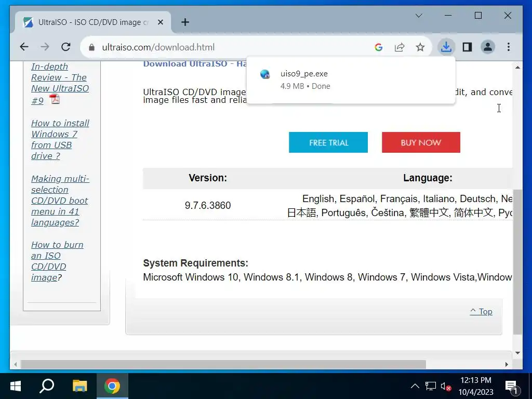Open a new tab with plus icon
The width and height of the screenshot is (532, 399).
click(185, 22)
